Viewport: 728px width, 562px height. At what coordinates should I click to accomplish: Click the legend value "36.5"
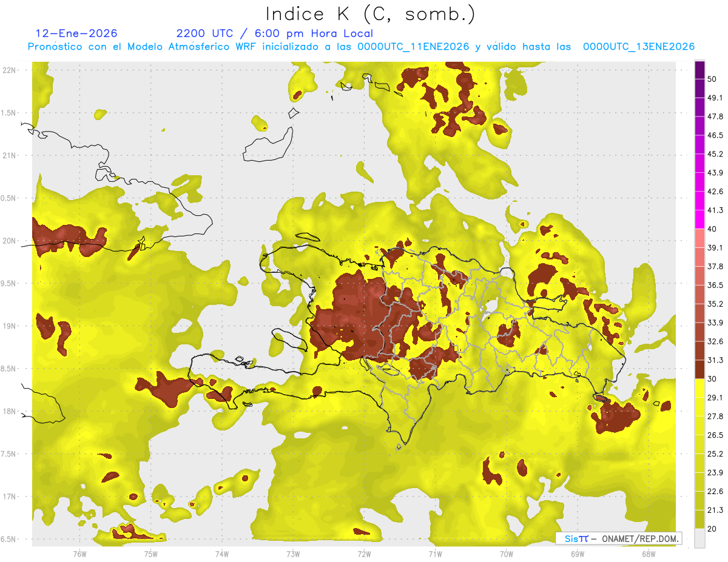715,285
